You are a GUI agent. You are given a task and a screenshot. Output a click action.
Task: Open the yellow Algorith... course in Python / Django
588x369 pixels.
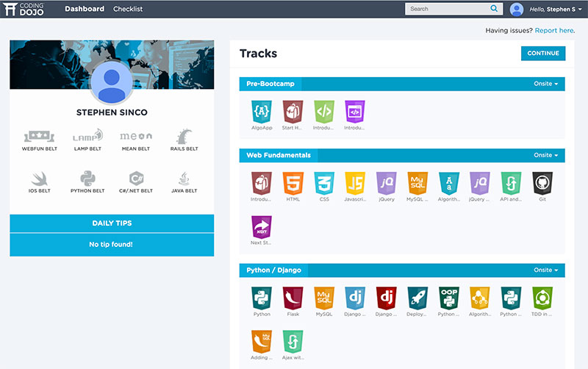pyautogui.click(x=480, y=298)
